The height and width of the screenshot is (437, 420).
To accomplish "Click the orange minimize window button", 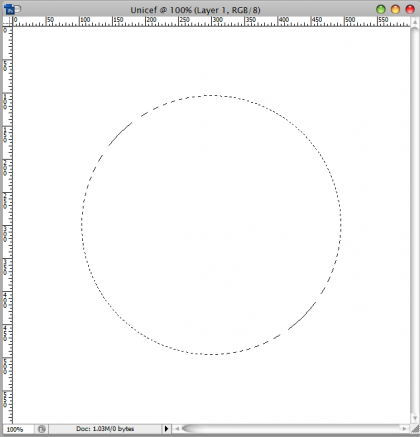I will tap(395, 9).
